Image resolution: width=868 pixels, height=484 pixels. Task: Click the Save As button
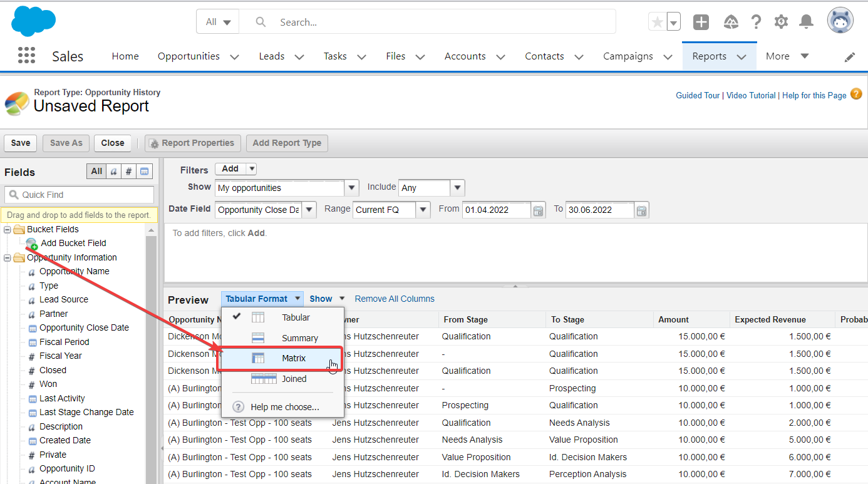[x=65, y=143]
